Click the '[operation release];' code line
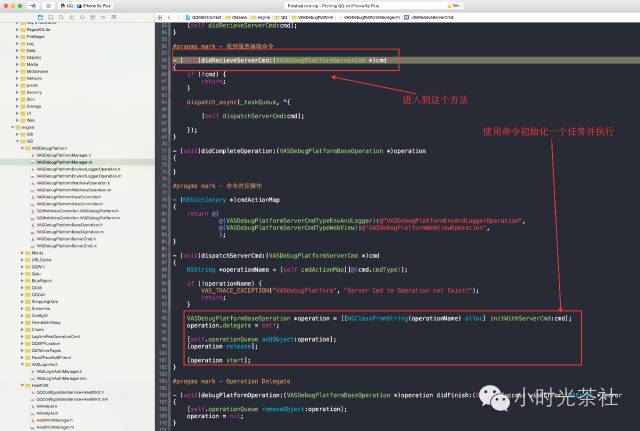This screenshot has height=431, width=640. [x=222, y=347]
